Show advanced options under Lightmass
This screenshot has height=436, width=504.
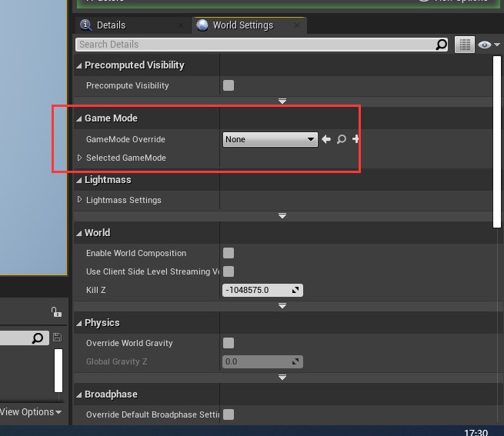[x=282, y=215]
